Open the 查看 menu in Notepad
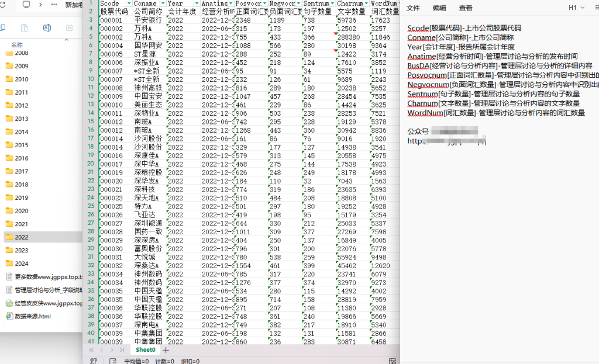 465,8
